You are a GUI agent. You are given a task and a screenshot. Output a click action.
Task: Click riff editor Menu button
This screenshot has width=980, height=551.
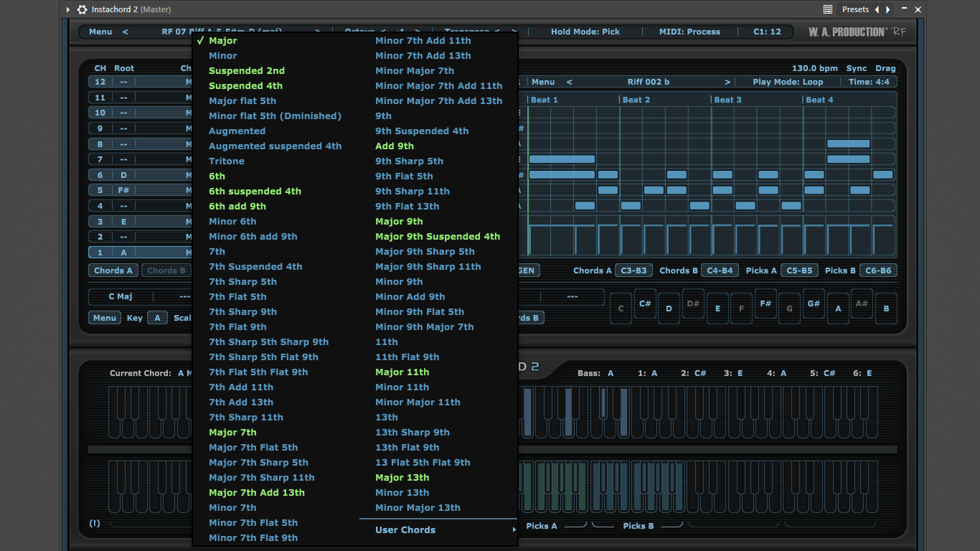coord(543,82)
